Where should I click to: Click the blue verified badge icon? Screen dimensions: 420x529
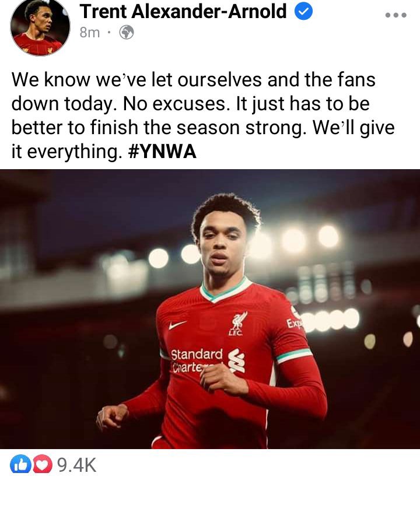pyautogui.click(x=303, y=12)
